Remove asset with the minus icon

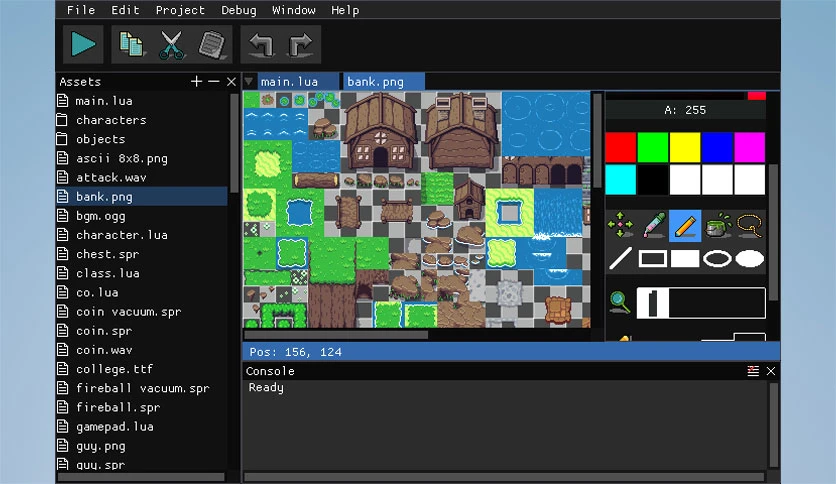tap(214, 82)
